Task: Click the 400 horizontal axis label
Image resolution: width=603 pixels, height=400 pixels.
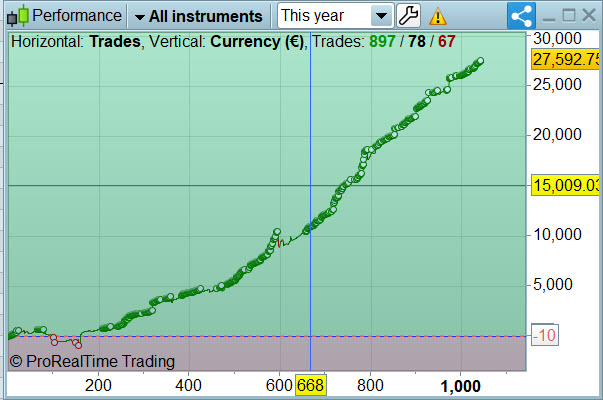Action: pyautogui.click(x=188, y=385)
